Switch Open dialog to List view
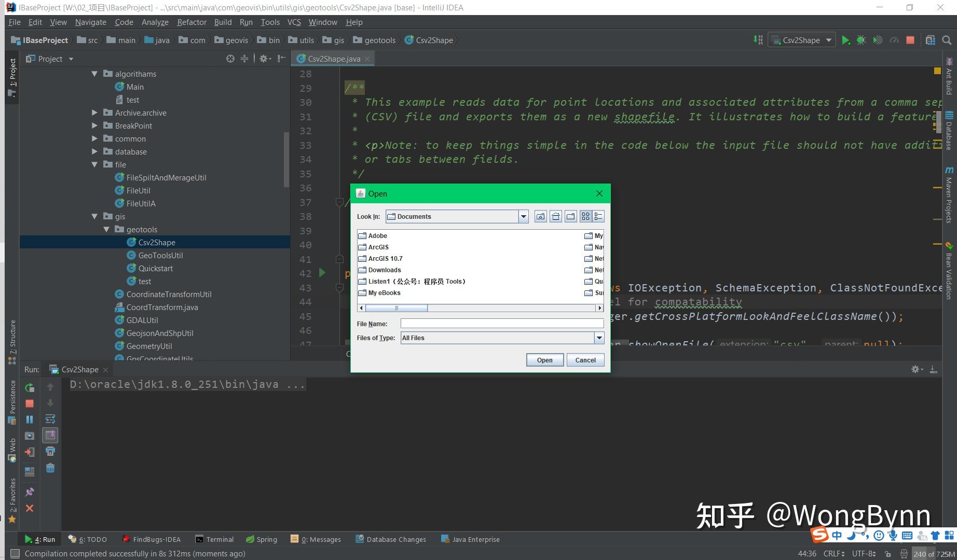The image size is (957, 560). coord(586,217)
